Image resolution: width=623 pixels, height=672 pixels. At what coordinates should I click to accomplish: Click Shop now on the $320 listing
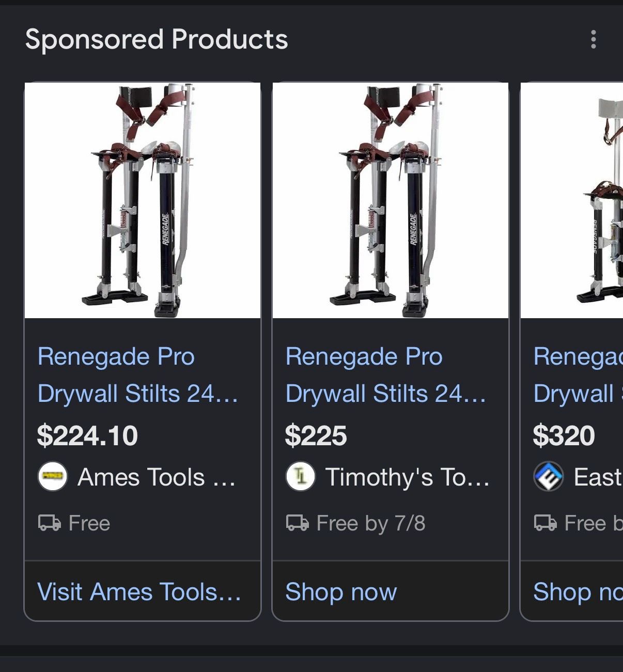pyautogui.click(x=578, y=591)
